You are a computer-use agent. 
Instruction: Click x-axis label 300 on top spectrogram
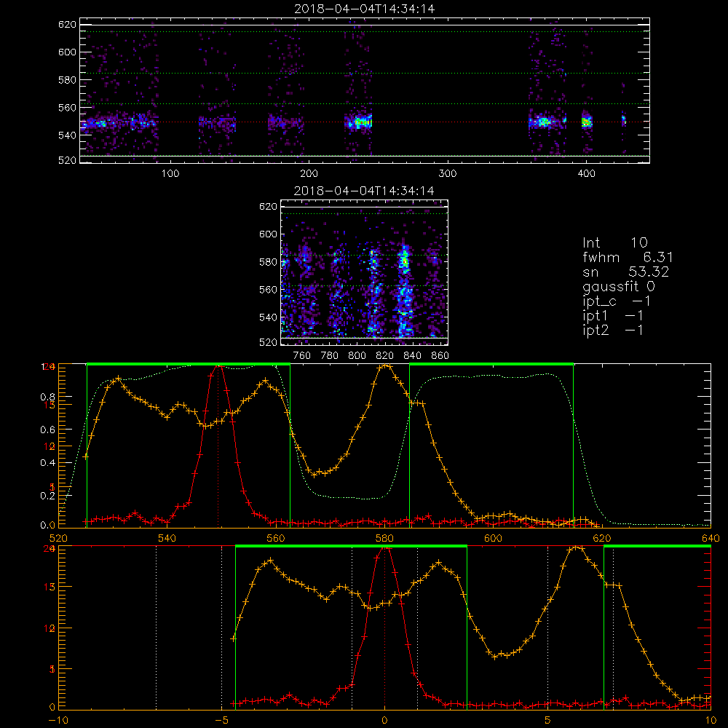448,174
